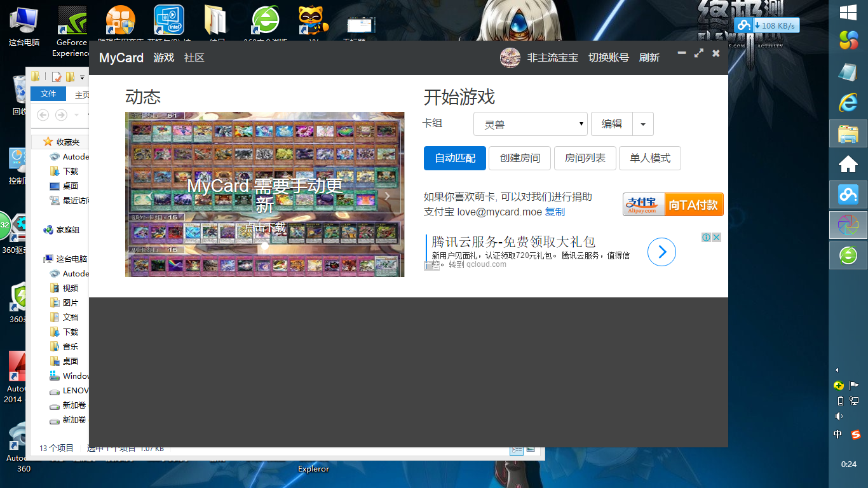Screen dimensions: 868x488
Task: Click the system clock showing 0:24
Action: (848, 464)
